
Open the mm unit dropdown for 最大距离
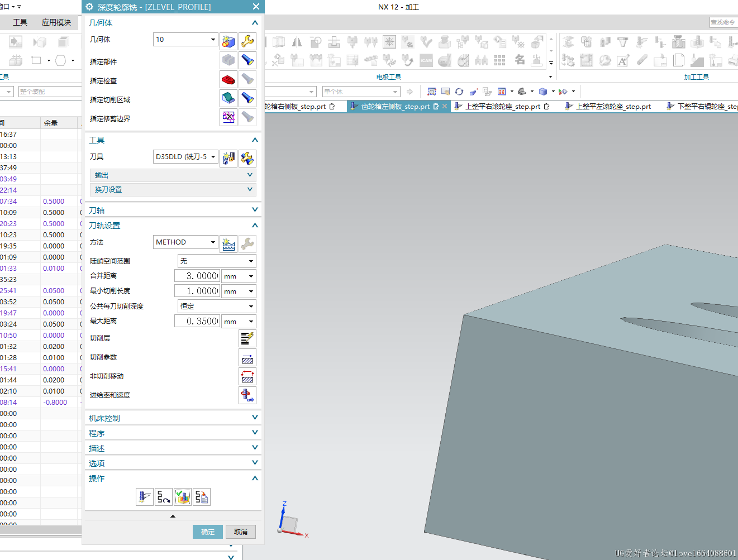pyautogui.click(x=239, y=321)
